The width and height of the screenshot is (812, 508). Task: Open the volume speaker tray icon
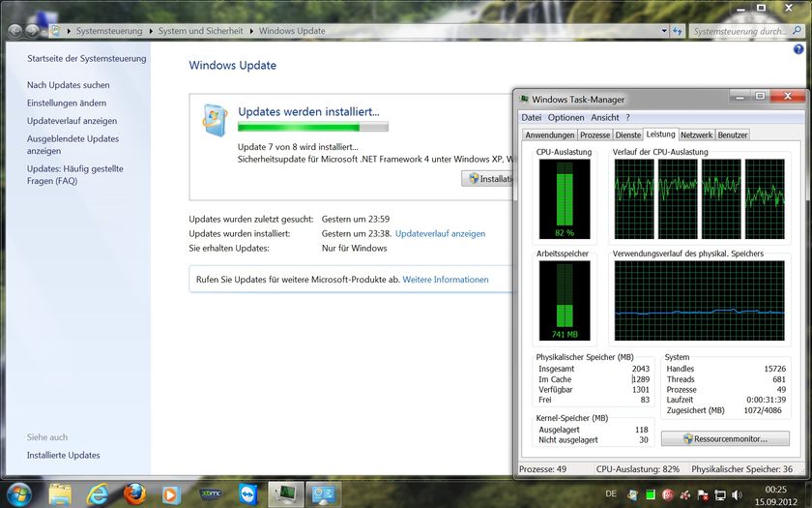point(737,495)
